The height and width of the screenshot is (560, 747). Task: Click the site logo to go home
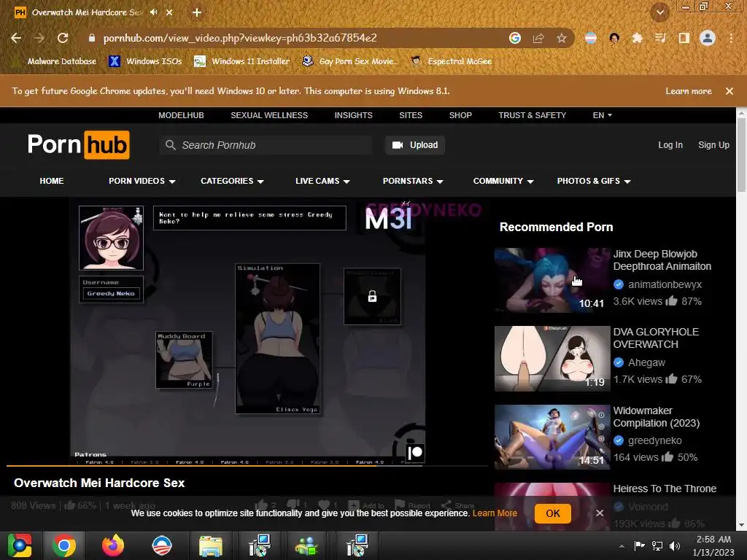click(79, 144)
